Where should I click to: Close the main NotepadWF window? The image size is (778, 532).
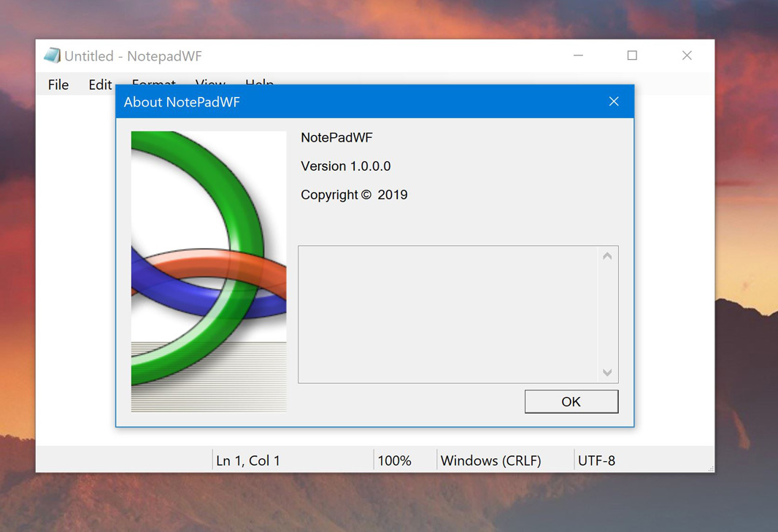[687, 55]
